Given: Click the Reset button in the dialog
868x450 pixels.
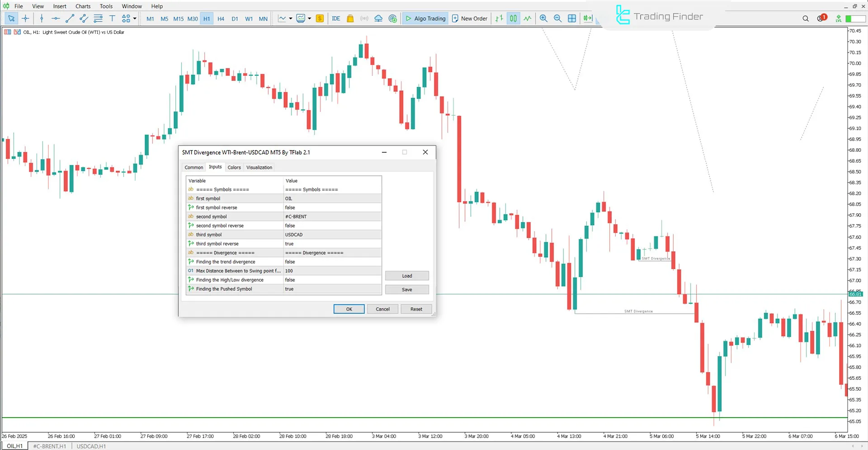Looking at the screenshot, I should (x=415, y=309).
